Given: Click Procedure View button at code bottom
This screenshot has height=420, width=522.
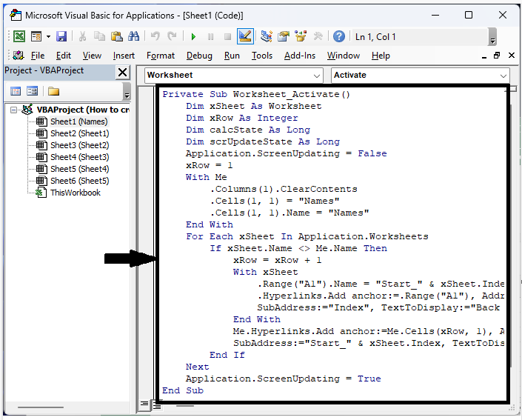Looking at the screenshot, I should [144, 404].
